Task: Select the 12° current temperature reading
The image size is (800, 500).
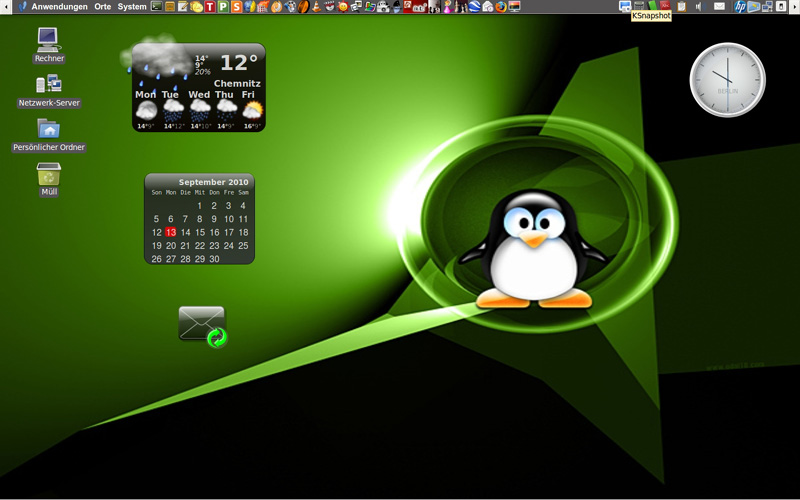Action: click(239, 63)
